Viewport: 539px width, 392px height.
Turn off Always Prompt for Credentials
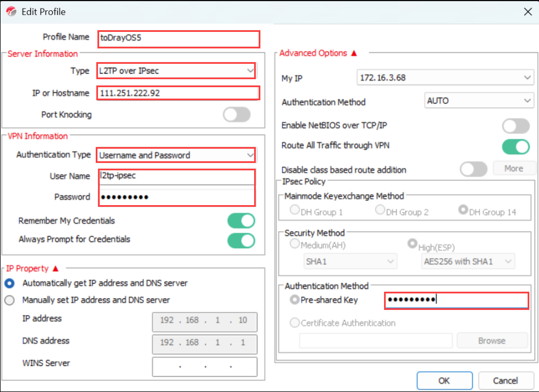point(241,240)
